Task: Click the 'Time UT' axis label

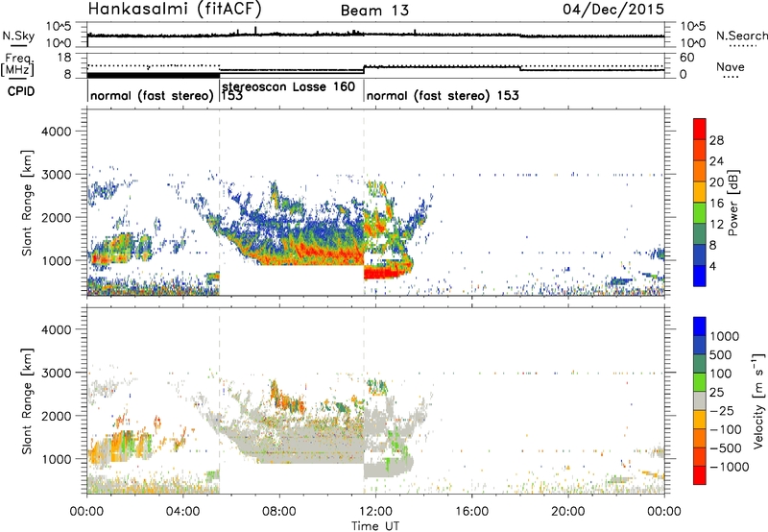Action: [x=375, y=526]
